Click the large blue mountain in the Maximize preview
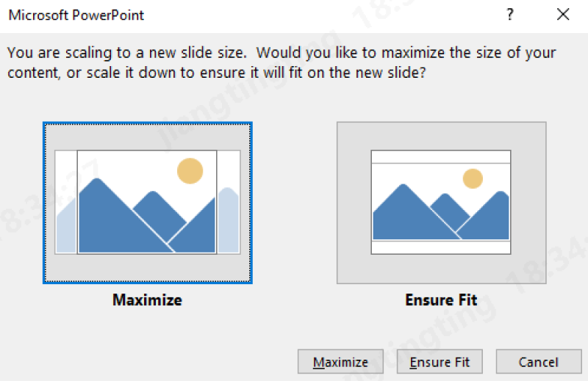This screenshot has height=381, width=588. tap(112, 221)
